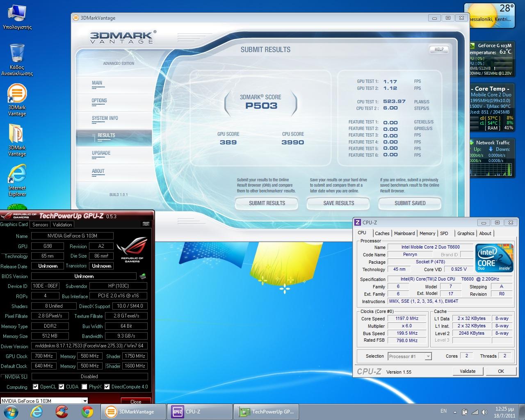The image size is (525, 420).
Task: Switch to 3DMarkVantage taskbar button
Action: pyautogui.click(x=134, y=412)
